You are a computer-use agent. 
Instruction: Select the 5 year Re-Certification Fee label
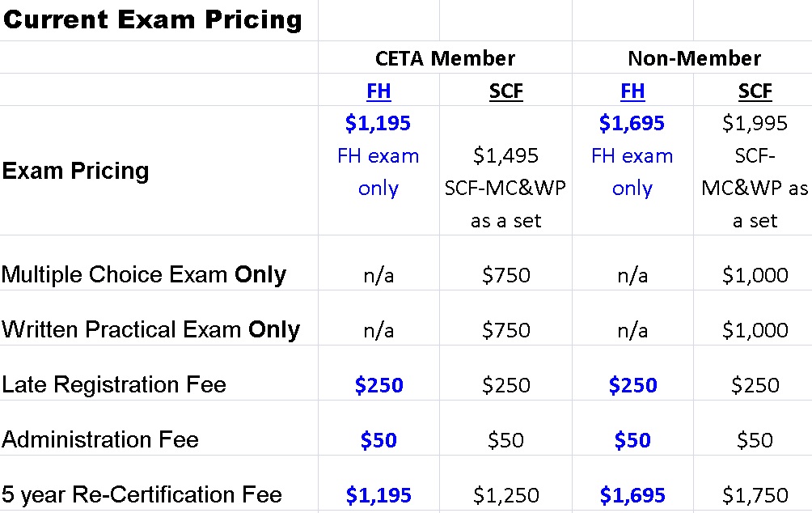(x=142, y=494)
